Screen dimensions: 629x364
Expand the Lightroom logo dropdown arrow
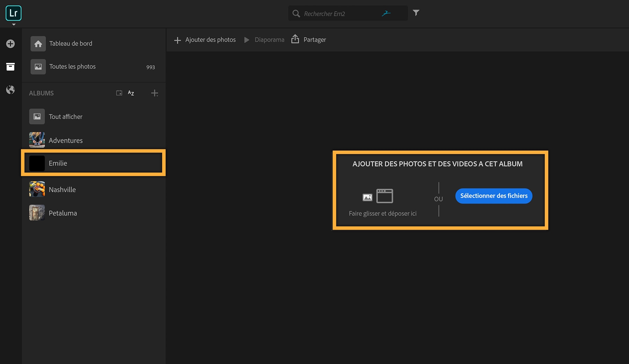pos(13,25)
